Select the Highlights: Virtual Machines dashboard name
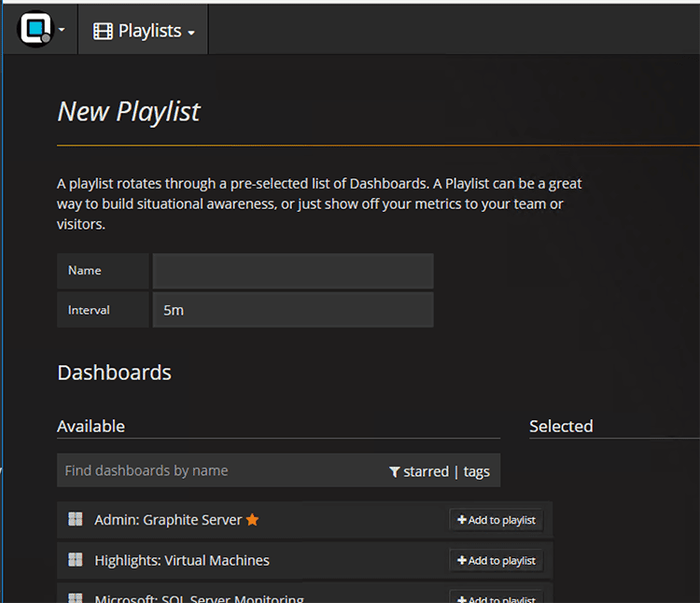 [x=181, y=560]
